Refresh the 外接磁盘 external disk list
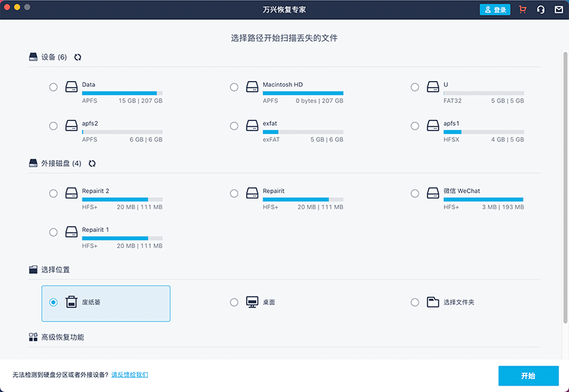Image resolution: width=569 pixels, height=392 pixels. tap(92, 164)
